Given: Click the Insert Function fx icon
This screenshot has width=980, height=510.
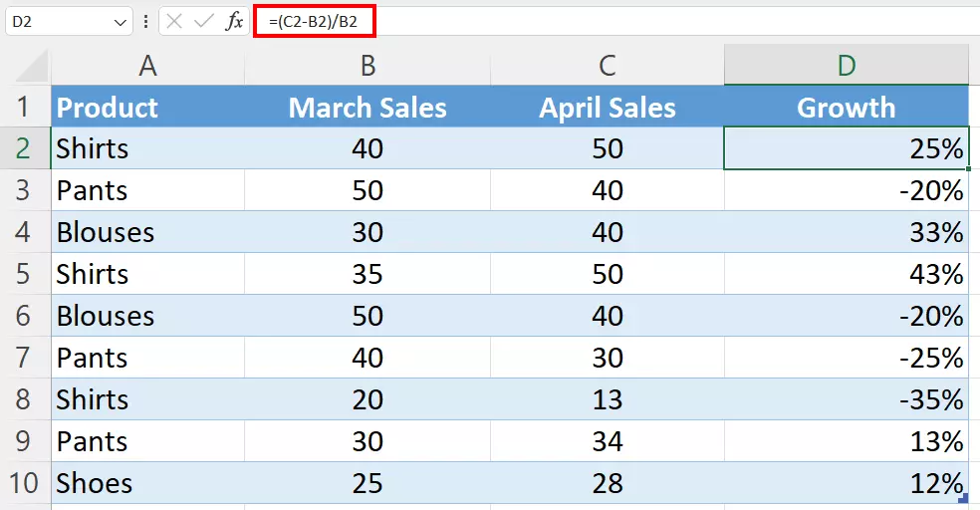Looking at the screenshot, I should click(234, 22).
